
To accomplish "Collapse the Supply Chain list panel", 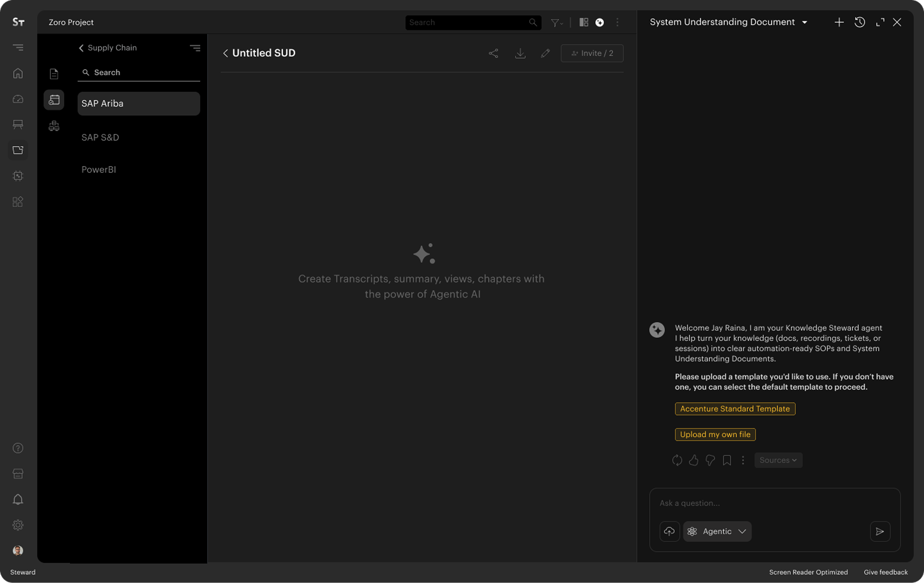I will coord(195,48).
